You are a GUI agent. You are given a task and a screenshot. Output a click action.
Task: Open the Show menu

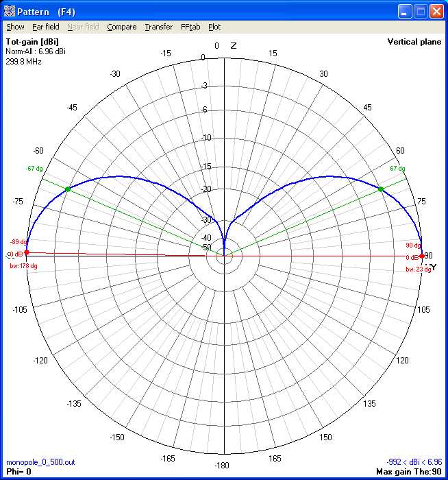click(15, 27)
